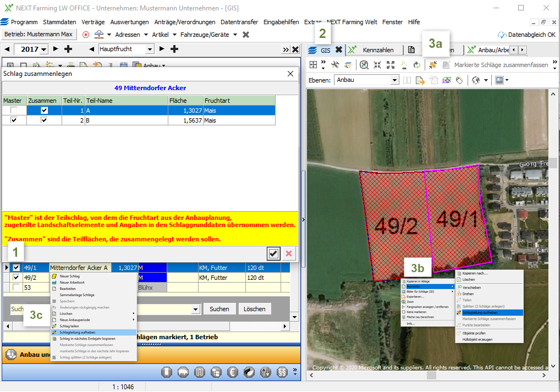The image size is (560, 392).
Task: Click the Euro symbol icon in bottom bar
Action: coord(233,372)
